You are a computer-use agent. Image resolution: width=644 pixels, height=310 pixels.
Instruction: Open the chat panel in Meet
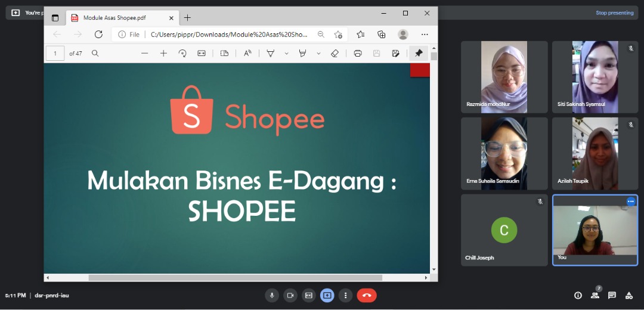(612, 295)
